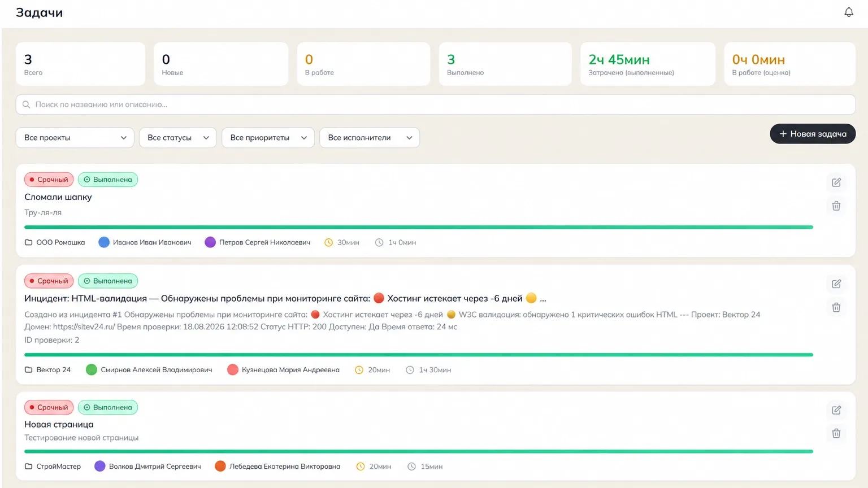
Task: Click the clock icon beside 1ч 30мин
Action: pos(410,370)
